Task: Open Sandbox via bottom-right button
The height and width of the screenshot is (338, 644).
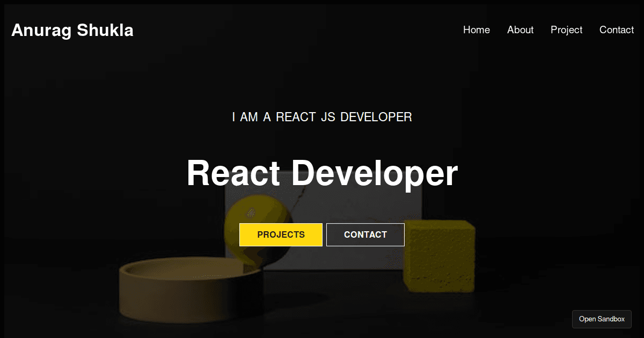Action: [x=602, y=319]
